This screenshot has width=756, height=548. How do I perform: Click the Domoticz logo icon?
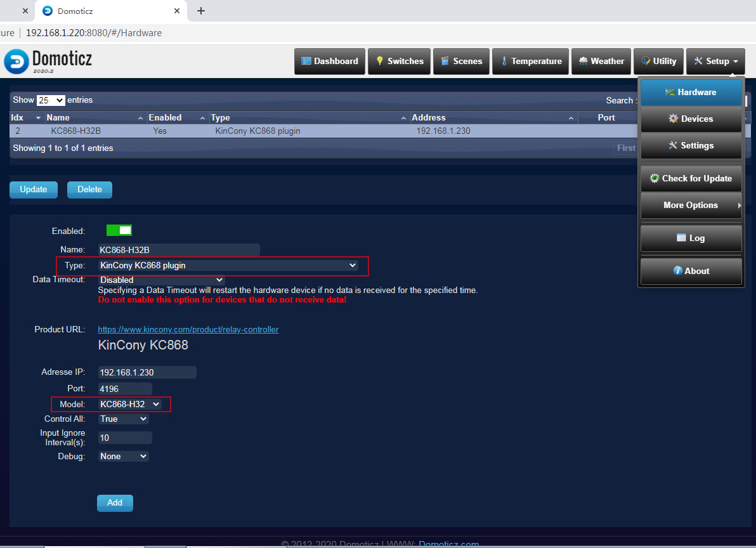[x=16, y=62]
